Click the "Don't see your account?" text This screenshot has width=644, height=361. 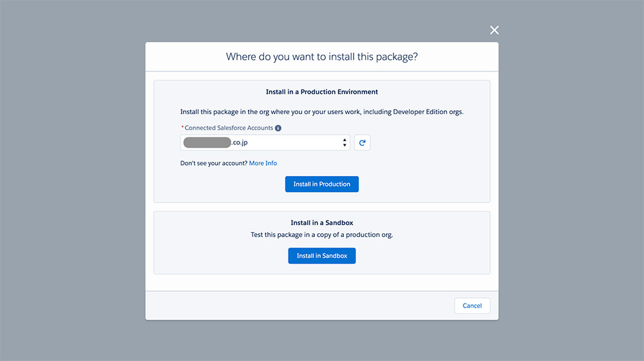(214, 163)
